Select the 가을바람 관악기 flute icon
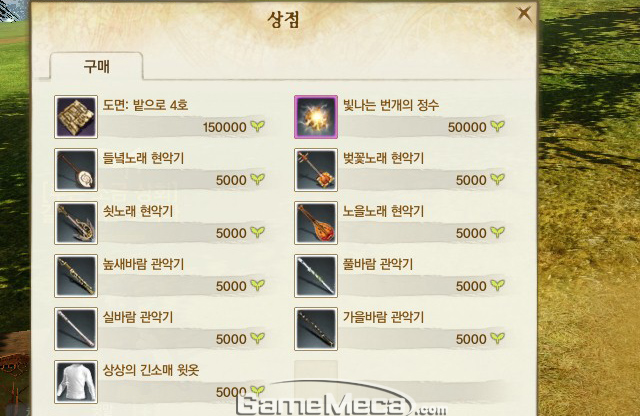 (316, 329)
